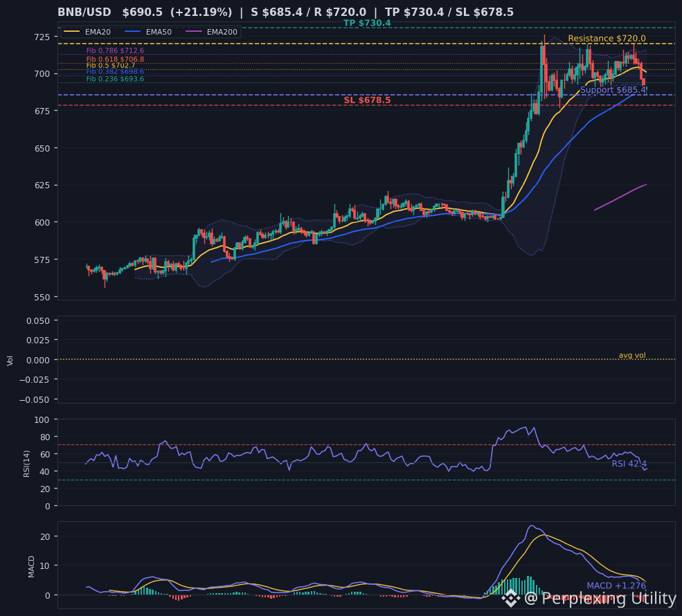Click the purple EMA200 legend line sample
Screen dimensions: 682x616
[194, 32]
